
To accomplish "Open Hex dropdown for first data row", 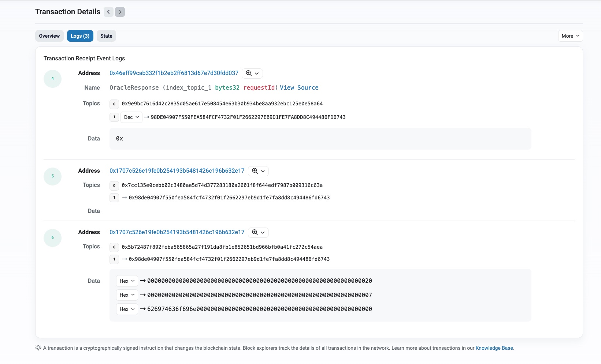I will point(127,281).
